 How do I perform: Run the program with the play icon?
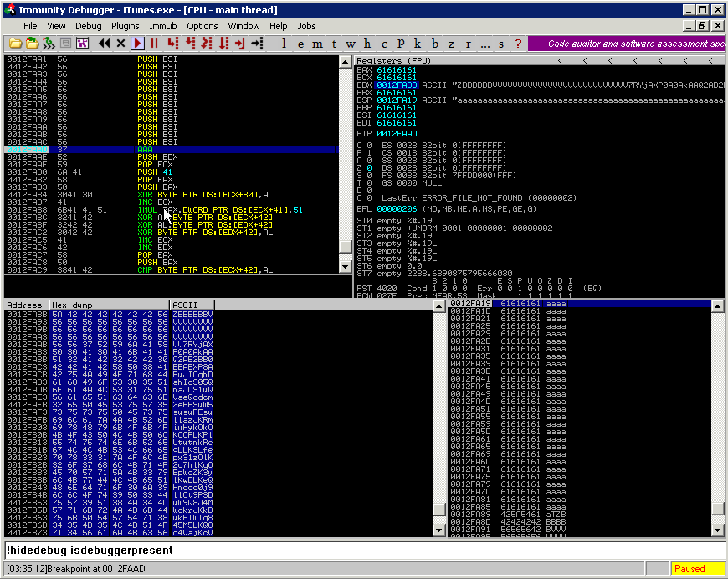click(x=138, y=44)
